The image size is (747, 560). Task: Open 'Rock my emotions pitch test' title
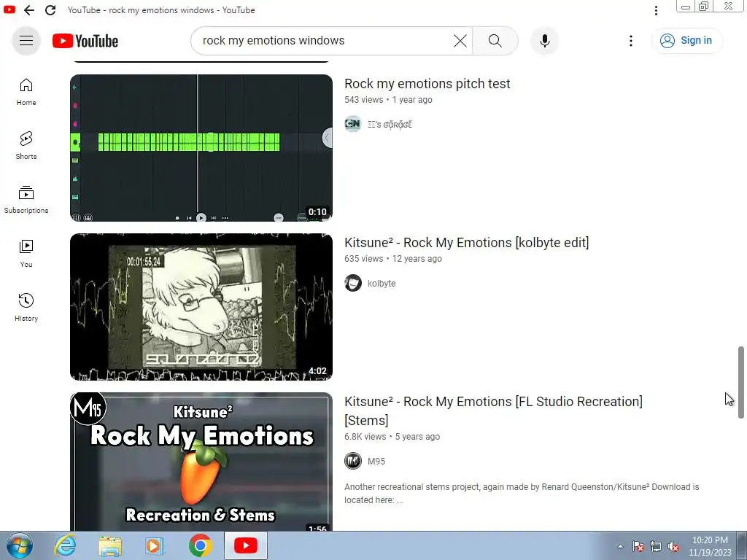pos(427,84)
